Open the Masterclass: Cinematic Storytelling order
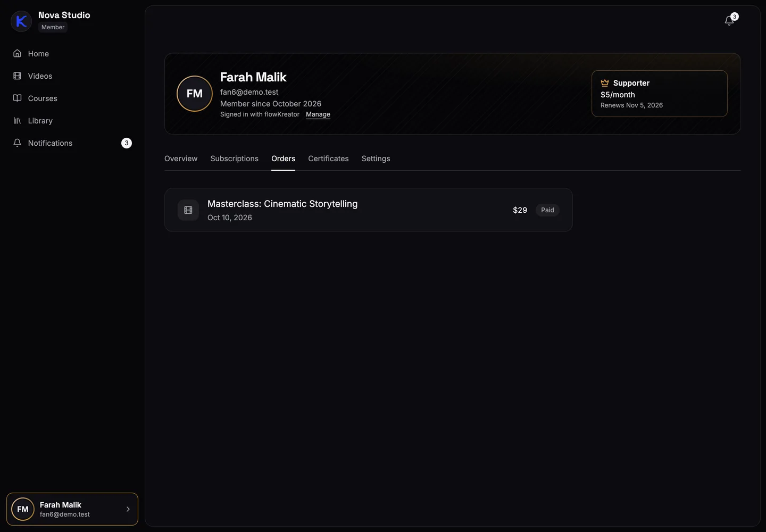 [x=369, y=210]
